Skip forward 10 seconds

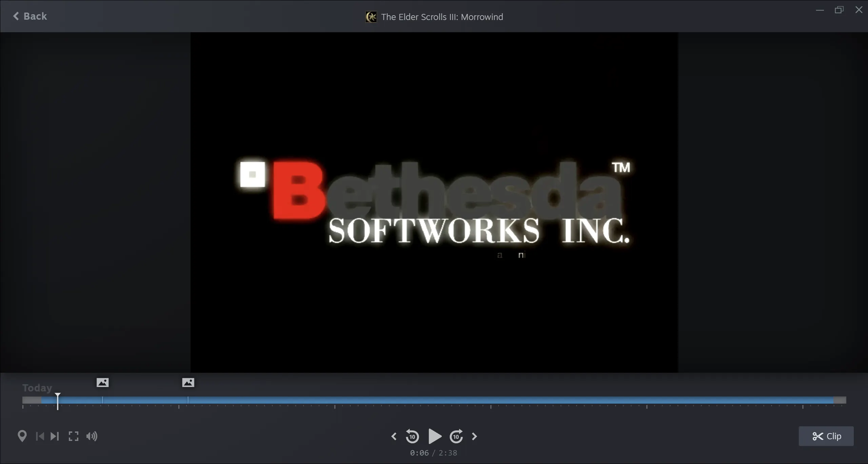coord(456,437)
